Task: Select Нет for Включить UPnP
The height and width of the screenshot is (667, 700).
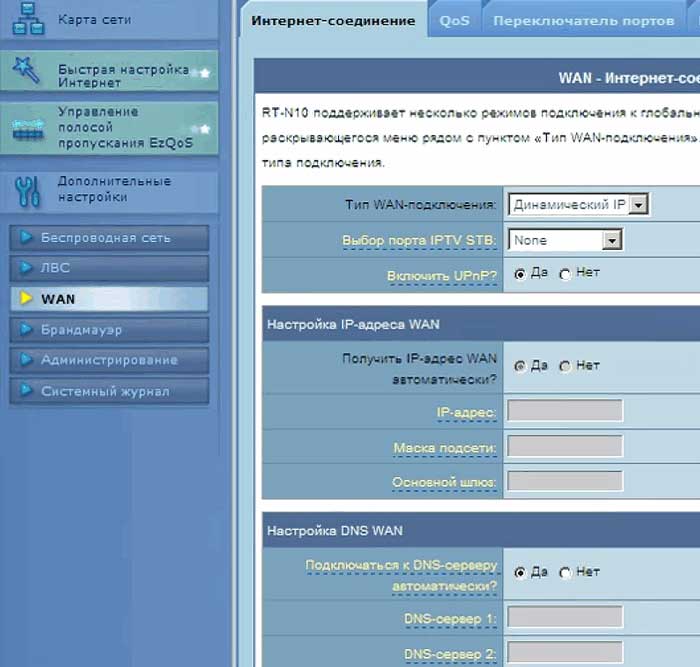Action: [565, 274]
